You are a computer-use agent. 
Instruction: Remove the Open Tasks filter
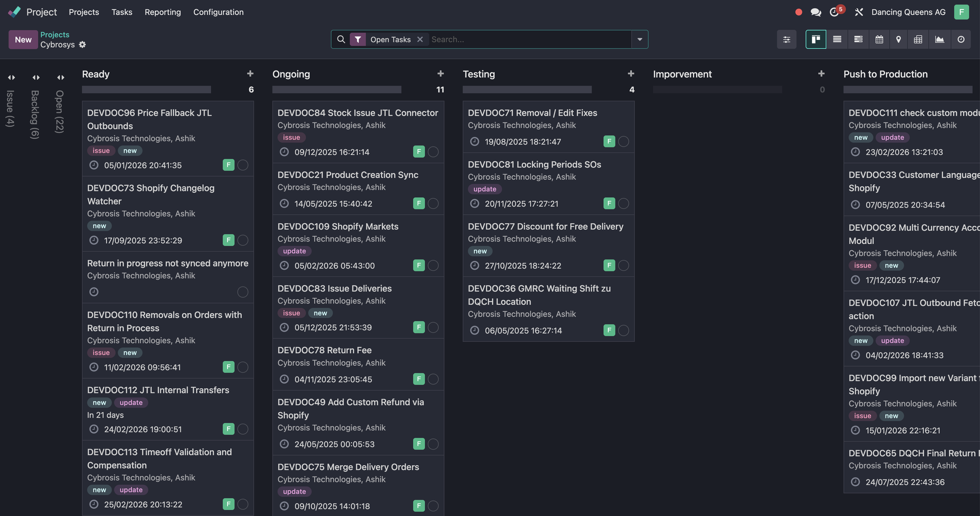coord(420,39)
